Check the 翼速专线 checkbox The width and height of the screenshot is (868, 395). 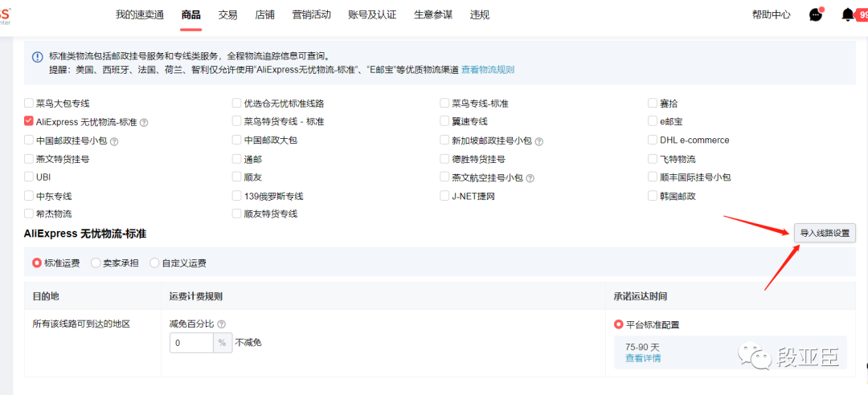tap(444, 121)
